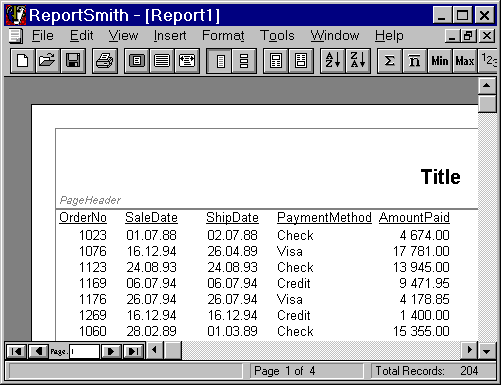Screen dimensions: 501x385
Task: Open a report with the folder icon
Action: 47,61
